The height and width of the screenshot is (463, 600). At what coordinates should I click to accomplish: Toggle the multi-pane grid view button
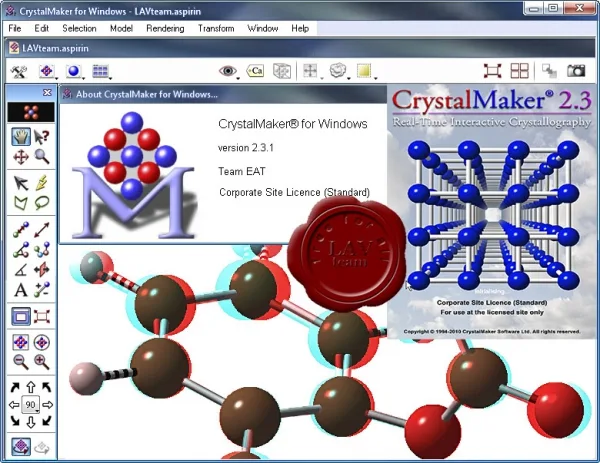coord(519,71)
